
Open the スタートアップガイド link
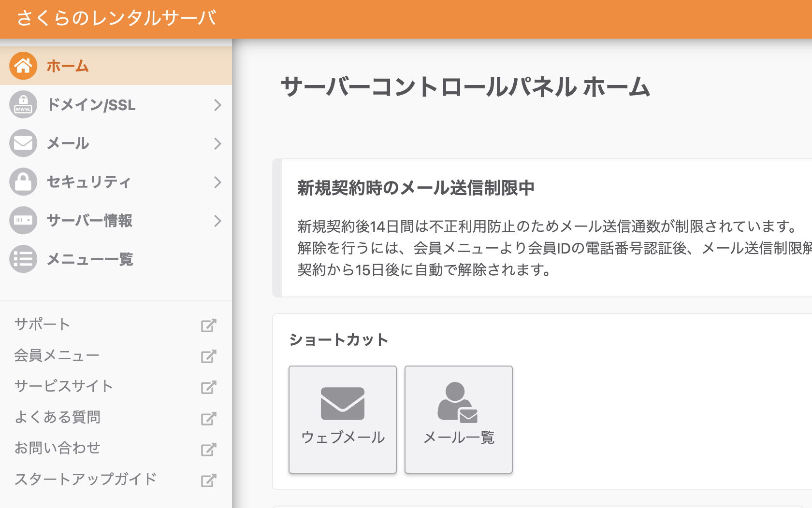coord(86,479)
